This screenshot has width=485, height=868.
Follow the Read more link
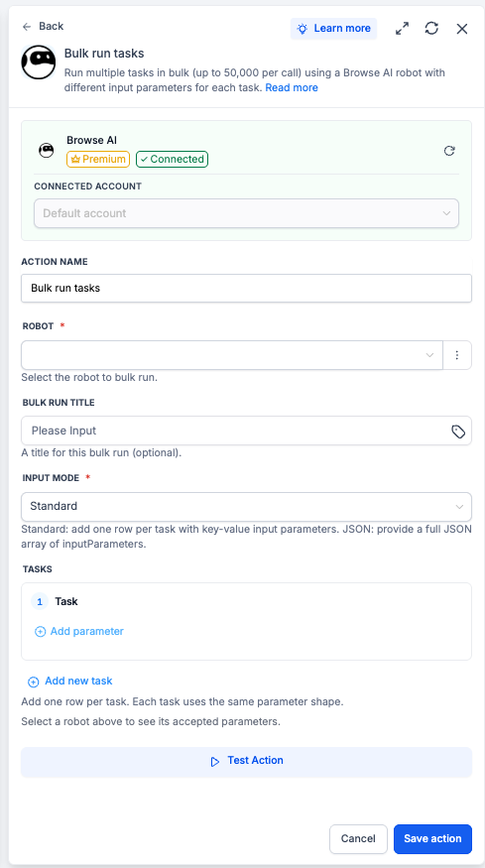pyautogui.click(x=292, y=87)
